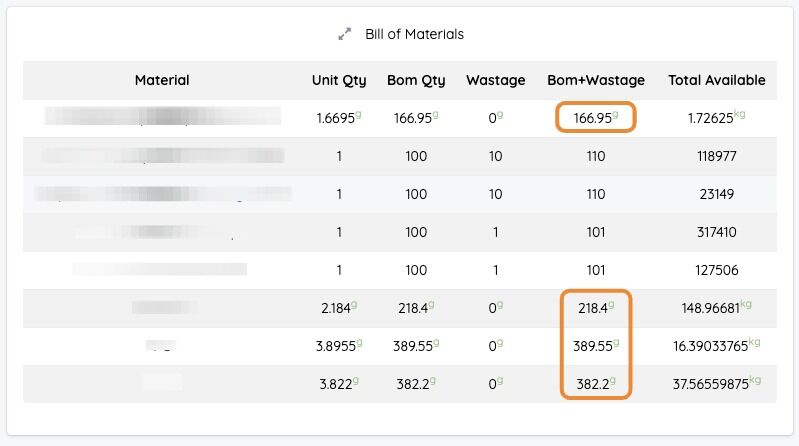This screenshot has height=446, width=799.
Task: Click the highlighted 166.95g Bom+Wastage value
Action: point(595,118)
